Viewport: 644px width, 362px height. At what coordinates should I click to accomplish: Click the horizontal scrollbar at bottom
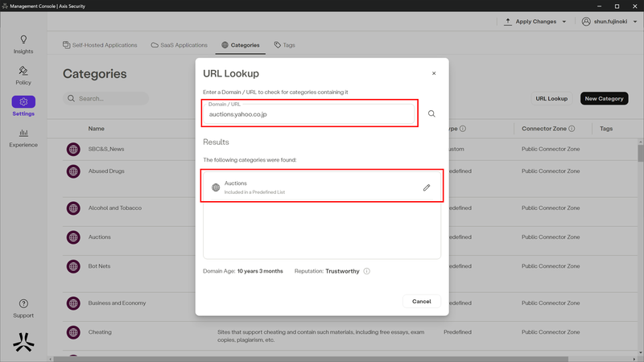point(311,359)
